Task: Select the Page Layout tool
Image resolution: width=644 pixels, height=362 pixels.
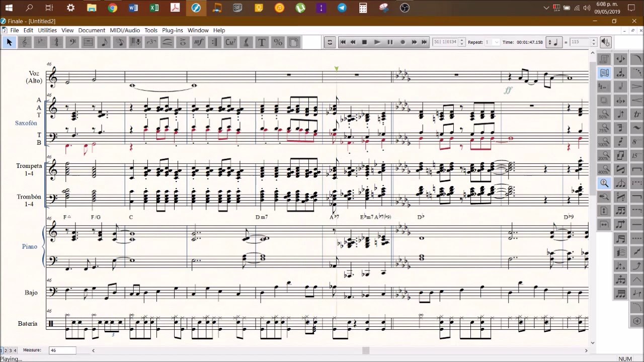Action: [293, 42]
